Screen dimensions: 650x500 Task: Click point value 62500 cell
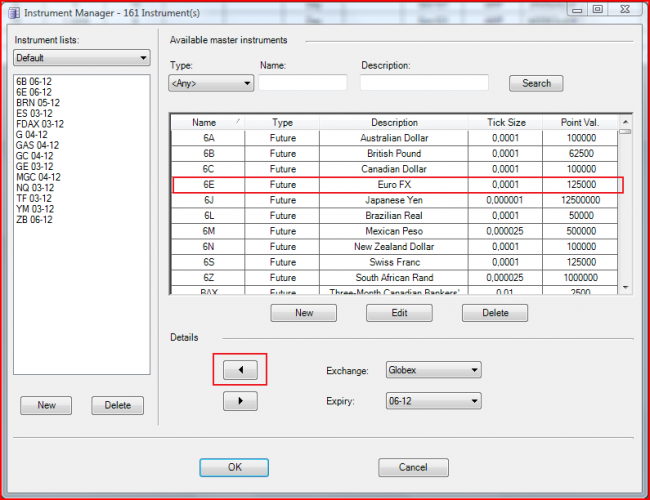(x=580, y=153)
